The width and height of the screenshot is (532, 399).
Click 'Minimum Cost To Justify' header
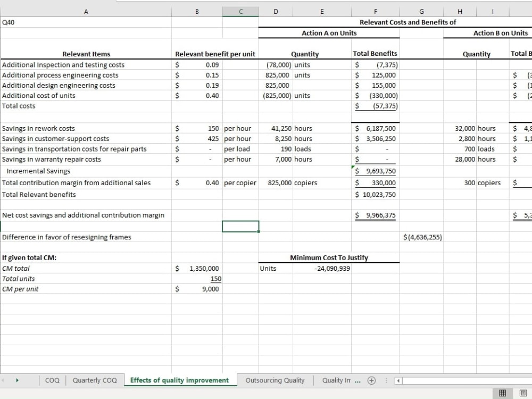pyautogui.click(x=329, y=257)
